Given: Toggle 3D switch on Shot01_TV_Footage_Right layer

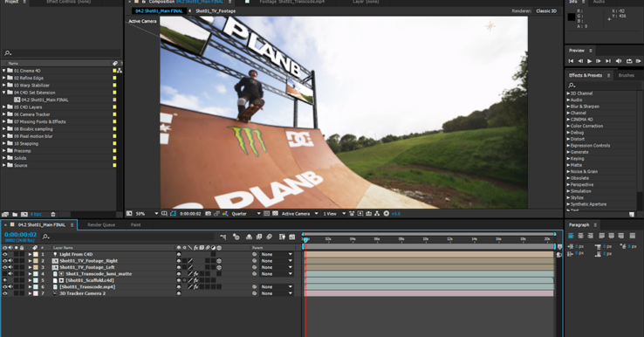Looking at the screenshot, I should (219, 261).
